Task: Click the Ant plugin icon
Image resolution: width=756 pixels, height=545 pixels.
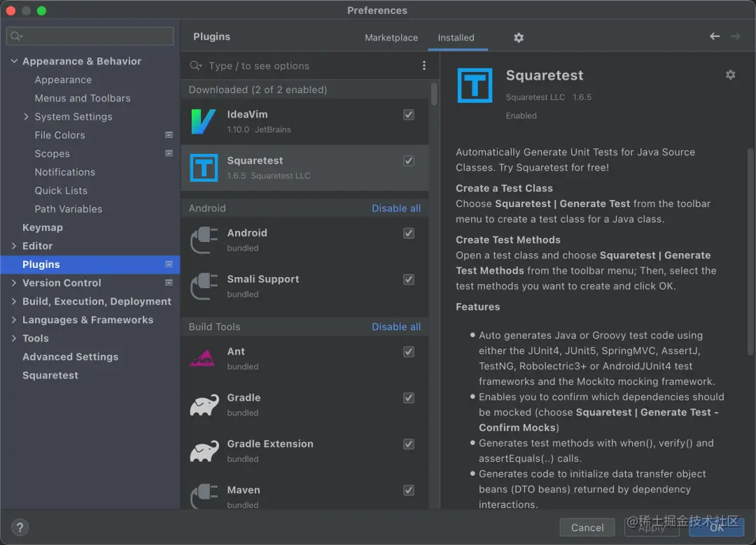Action: pyautogui.click(x=203, y=358)
